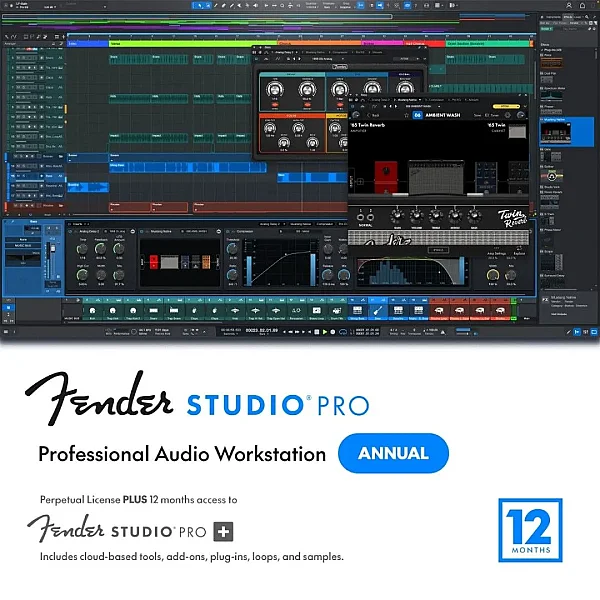Switch to Analog Delay 2 tab in Mustang plug-in window

pos(378,100)
